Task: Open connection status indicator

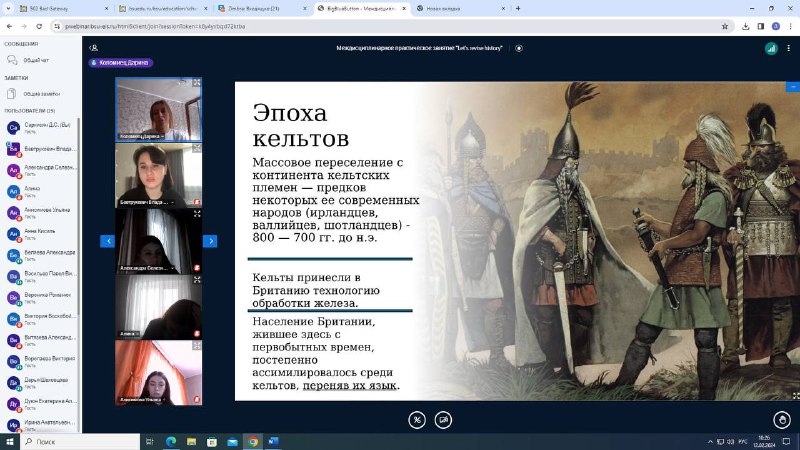Action: [x=771, y=48]
